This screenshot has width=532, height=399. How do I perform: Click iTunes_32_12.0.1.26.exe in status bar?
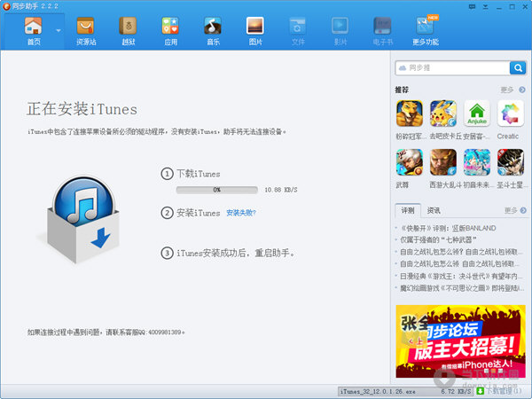[378, 392]
